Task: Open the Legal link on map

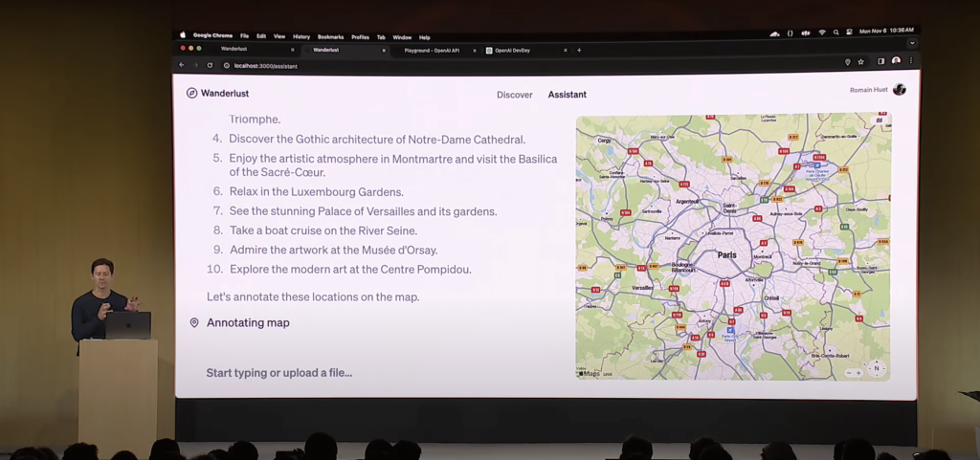Action: 608,375
